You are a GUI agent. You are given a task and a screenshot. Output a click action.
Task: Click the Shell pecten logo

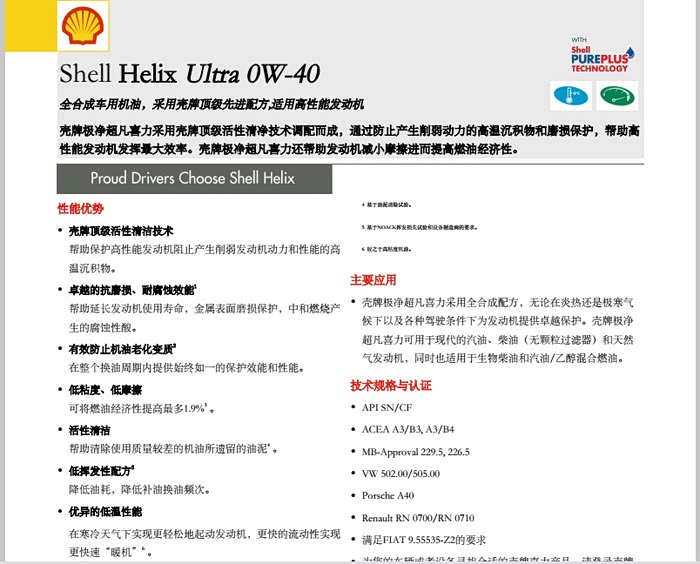pyautogui.click(x=83, y=25)
